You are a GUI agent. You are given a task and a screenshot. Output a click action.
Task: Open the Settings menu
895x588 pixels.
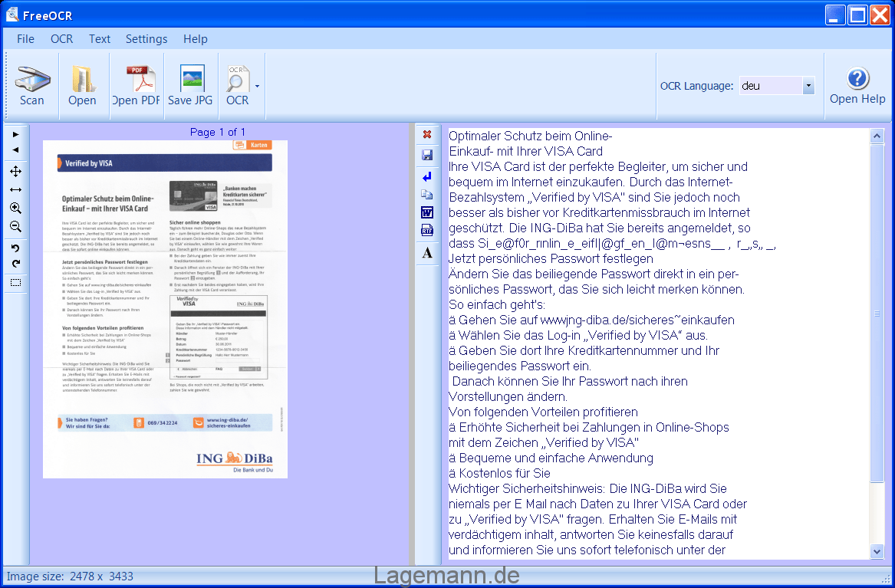[x=146, y=39]
